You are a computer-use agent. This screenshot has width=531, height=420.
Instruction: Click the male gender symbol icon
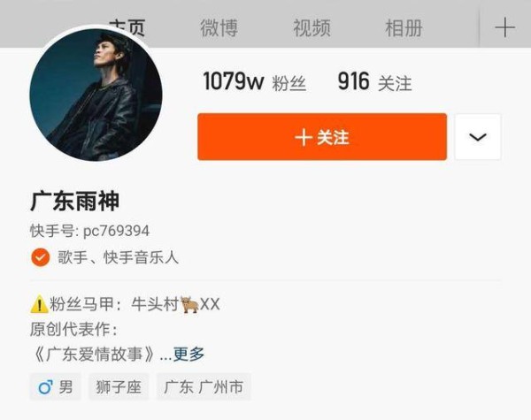pos(46,386)
